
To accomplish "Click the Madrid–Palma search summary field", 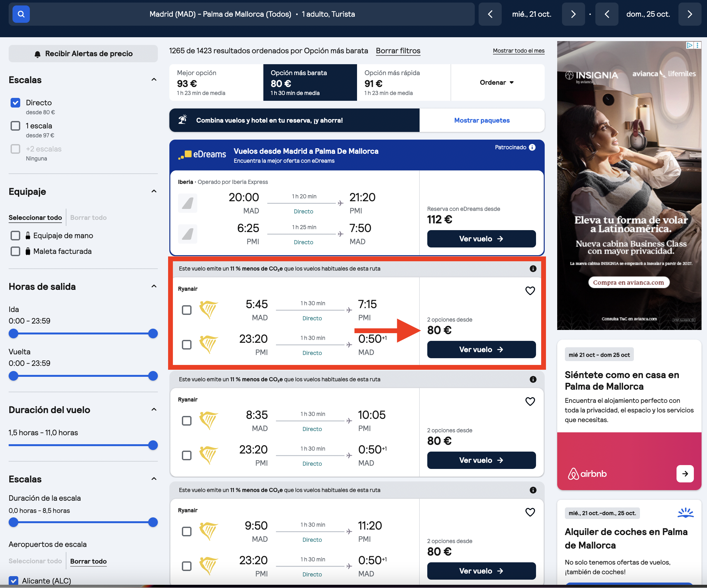I will pos(252,14).
